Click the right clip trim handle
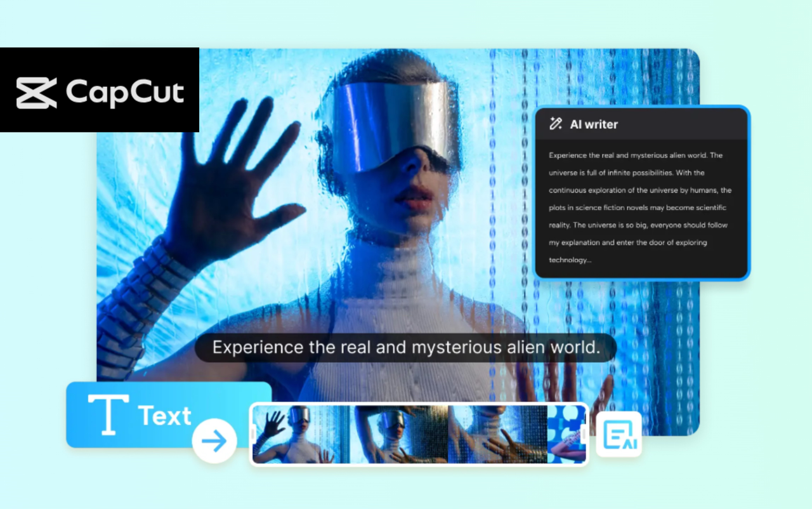The height and width of the screenshot is (509, 812). click(583, 433)
